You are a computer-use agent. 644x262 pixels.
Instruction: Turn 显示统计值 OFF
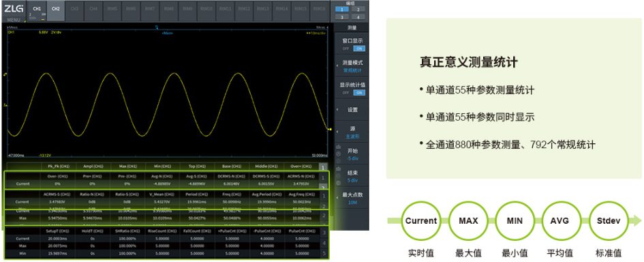click(346, 93)
